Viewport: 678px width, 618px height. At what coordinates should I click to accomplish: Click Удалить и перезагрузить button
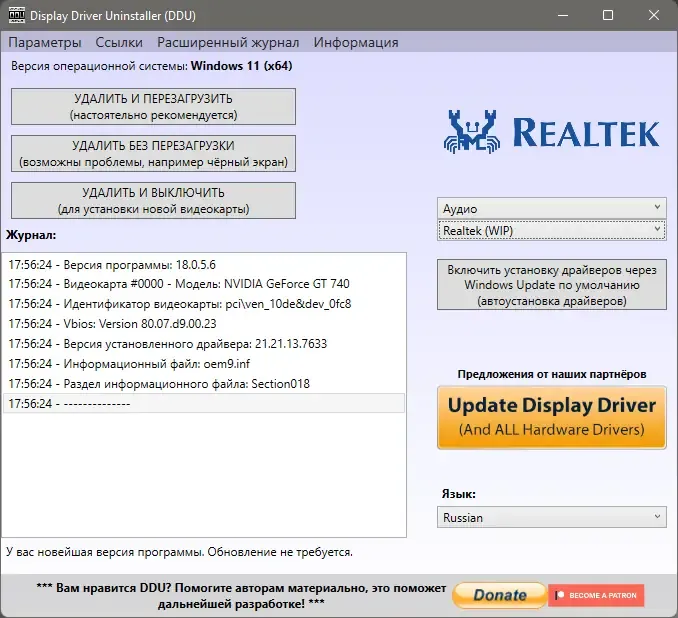[x=153, y=107]
